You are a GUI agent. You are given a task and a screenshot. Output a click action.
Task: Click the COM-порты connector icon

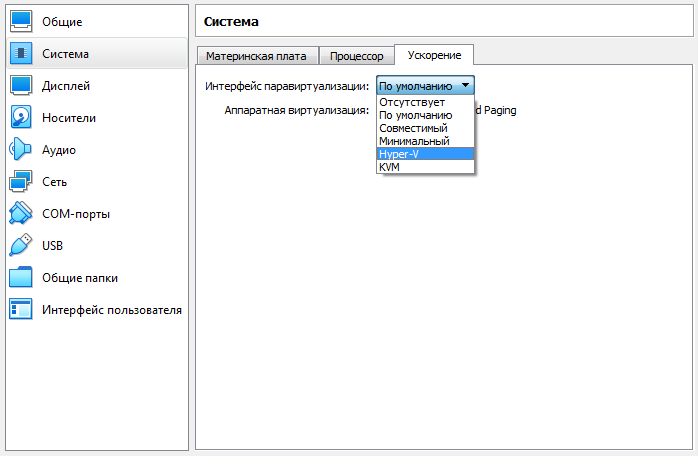tap(21, 213)
